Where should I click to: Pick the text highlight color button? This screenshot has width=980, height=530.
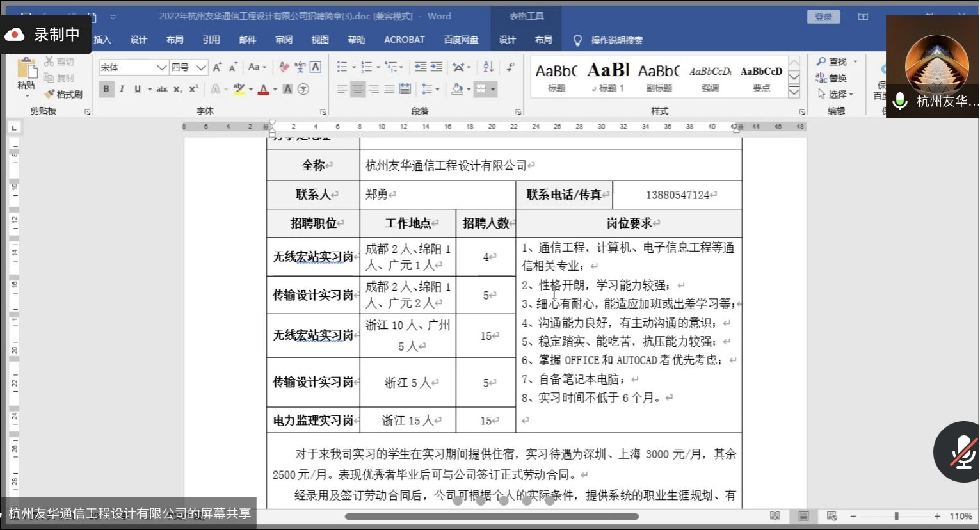[x=239, y=89]
